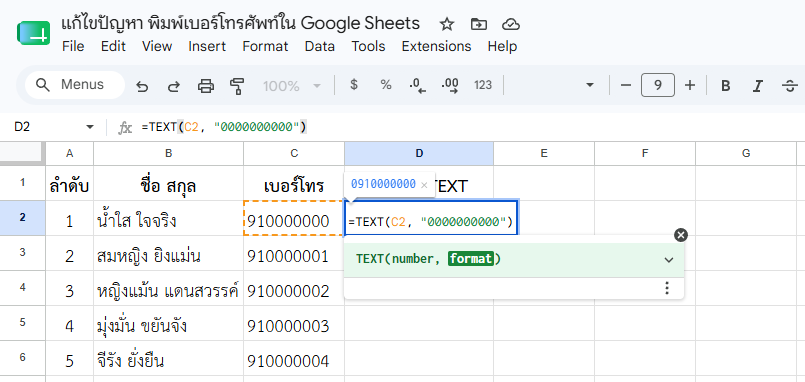Select column A header

pyautogui.click(x=70, y=153)
